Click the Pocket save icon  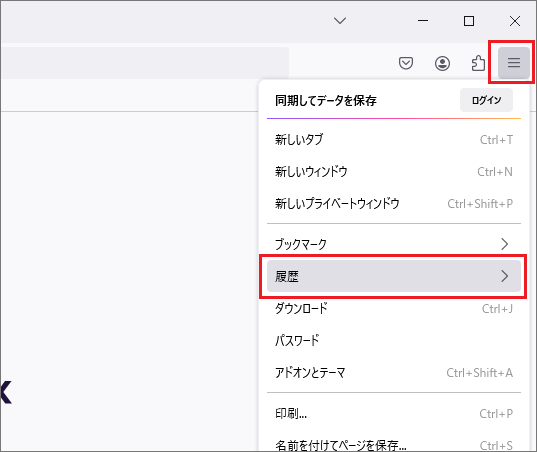pos(406,63)
